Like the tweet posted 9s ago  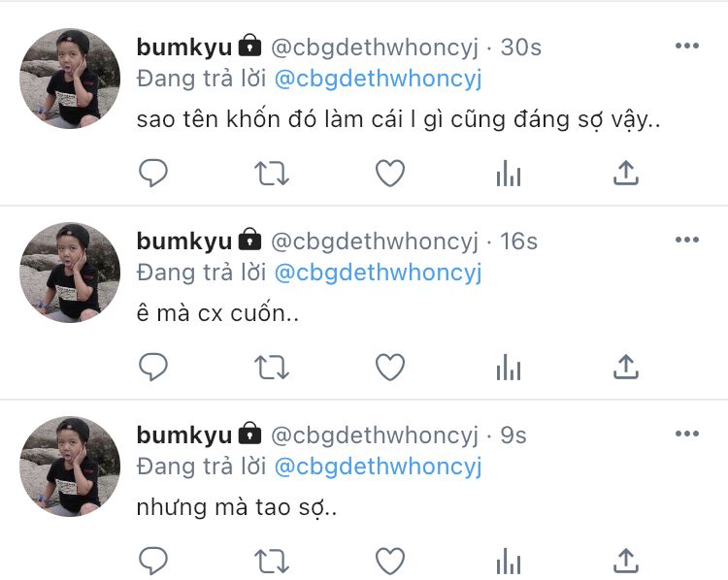click(390, 561)
